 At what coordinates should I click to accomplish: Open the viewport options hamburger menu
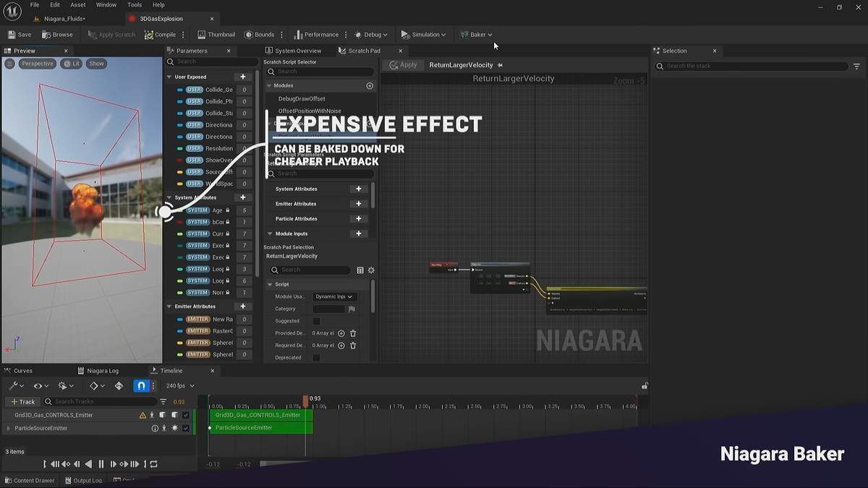(x=9, y=64)
